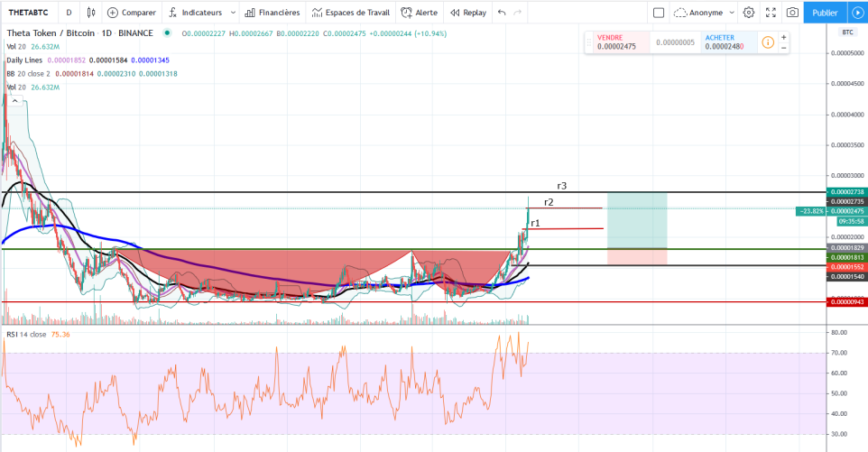
Task: Toggle the layout square checkbox
Action: (x=659, y=12)
